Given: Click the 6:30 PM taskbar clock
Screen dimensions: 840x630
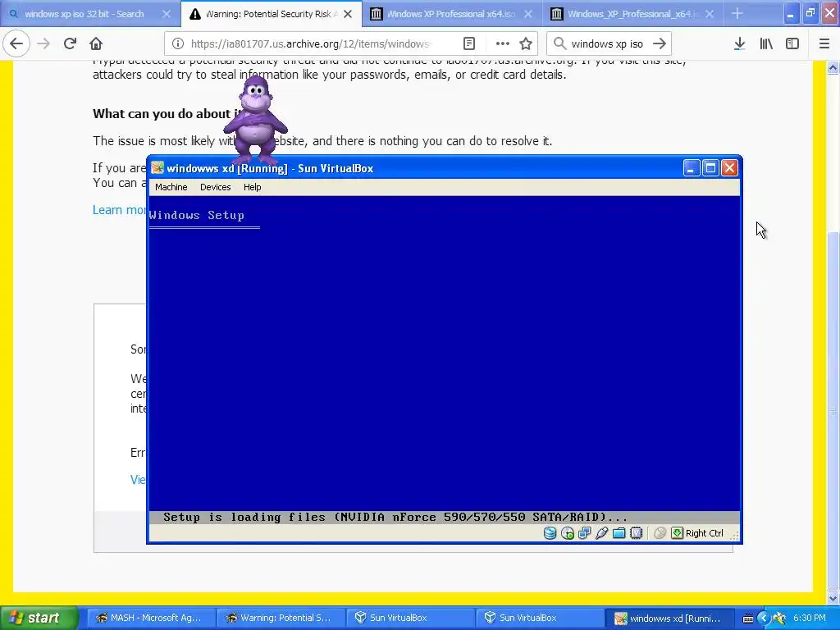Looking at the screenshot, I should tap(809, 619).
